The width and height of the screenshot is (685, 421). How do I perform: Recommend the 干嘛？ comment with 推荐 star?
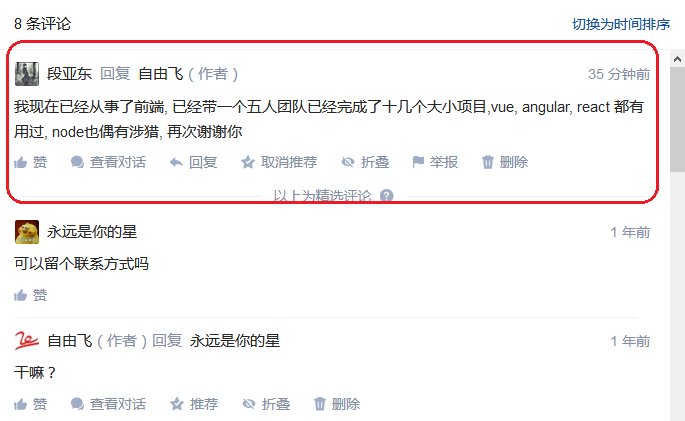tap(194, 404)
